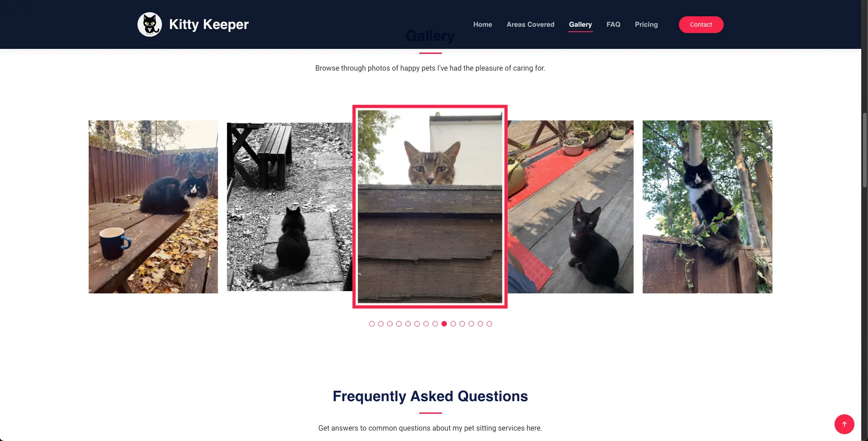Open the black-and-white cat on path photo
This screenshot has width=868, height=441.
pos(289,206)
